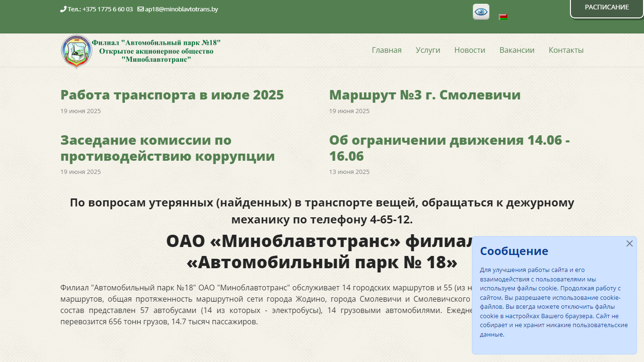Open news Работа транспорта в июле 2025

click(172, 95)
